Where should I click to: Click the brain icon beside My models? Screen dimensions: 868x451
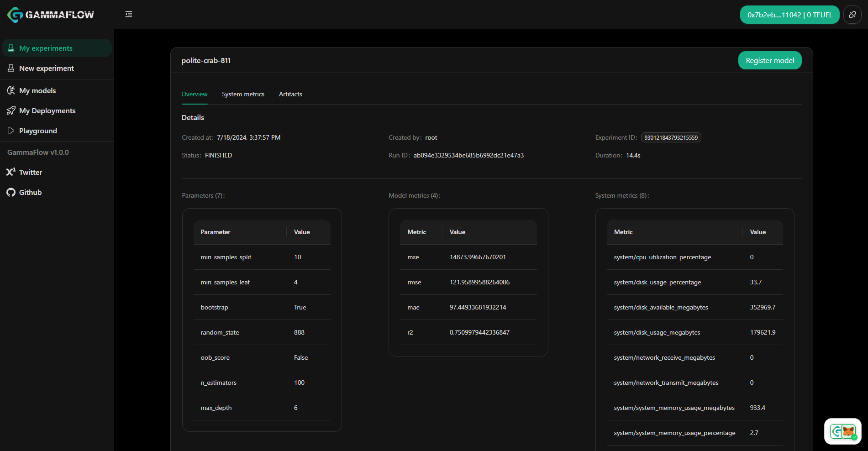coord(11,90)
